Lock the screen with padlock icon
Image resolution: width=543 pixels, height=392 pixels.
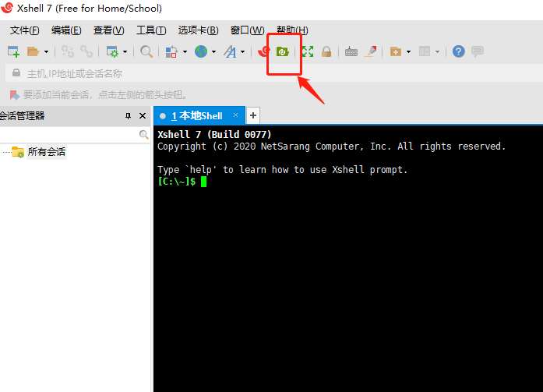(x=326, y=51)
